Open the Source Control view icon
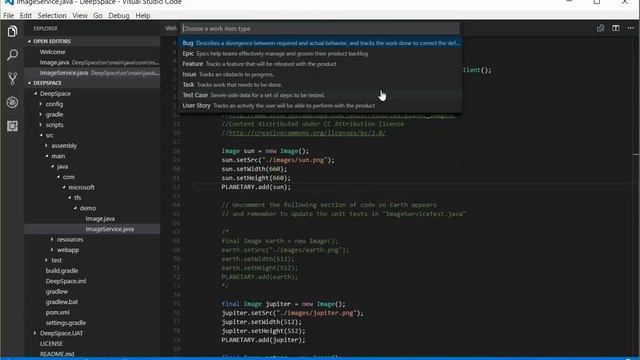This screenshot has width=640, height=360. point(12,78)
